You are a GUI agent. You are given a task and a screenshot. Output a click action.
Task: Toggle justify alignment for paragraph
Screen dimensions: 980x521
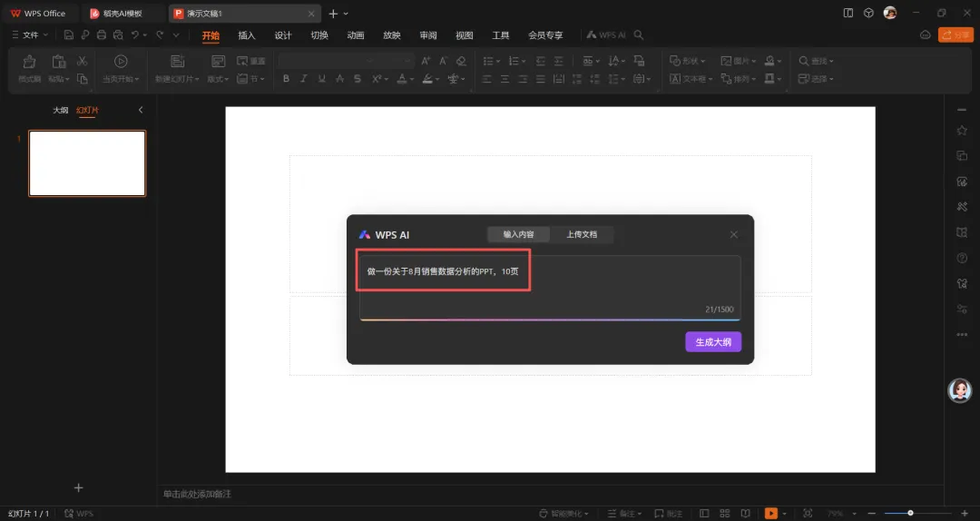(541, 79)
